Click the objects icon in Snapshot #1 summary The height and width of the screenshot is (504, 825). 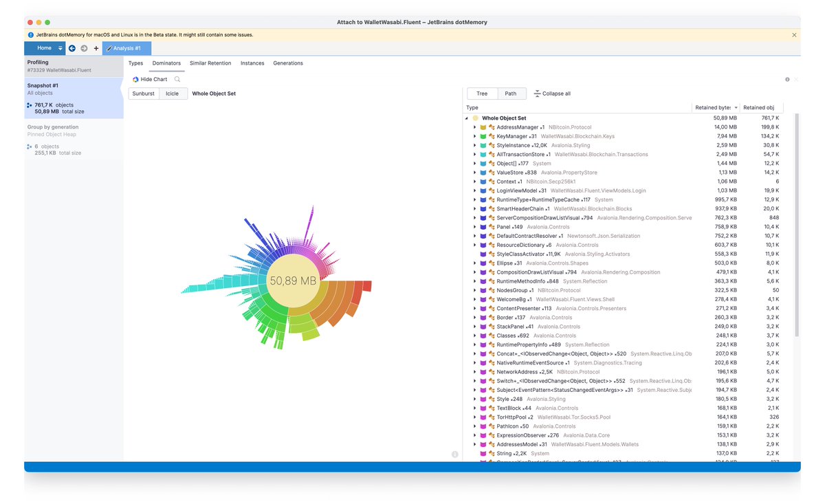point(29,105)
